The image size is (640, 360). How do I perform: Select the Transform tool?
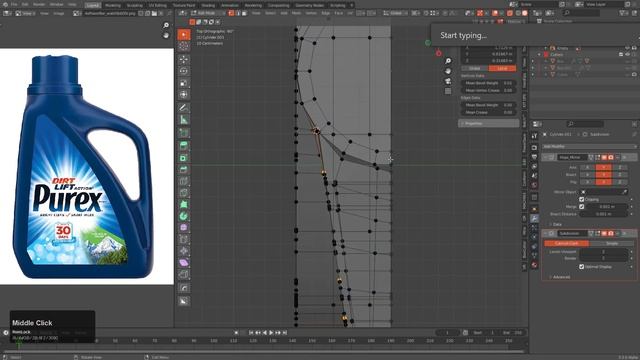point(184,95)
